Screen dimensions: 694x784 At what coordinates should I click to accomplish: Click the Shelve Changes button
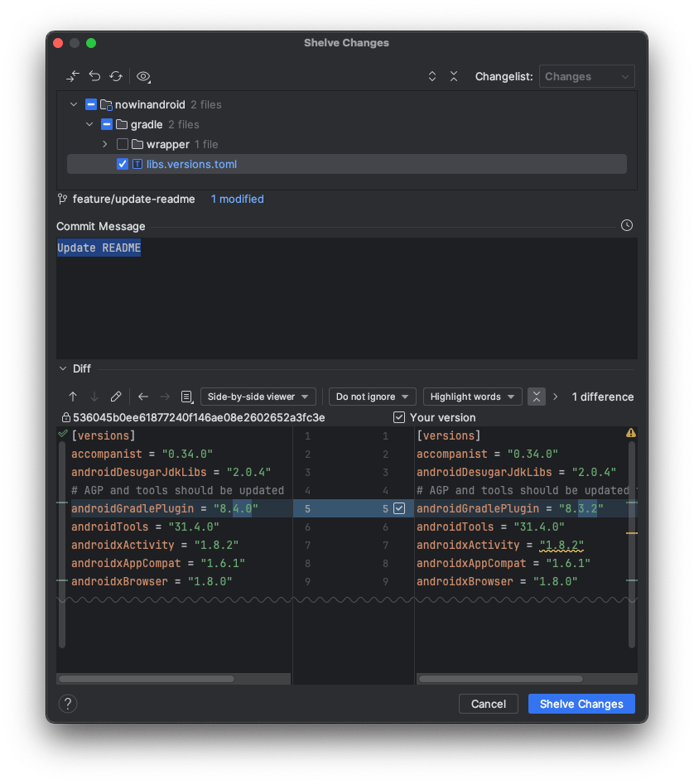coord(581,704)
